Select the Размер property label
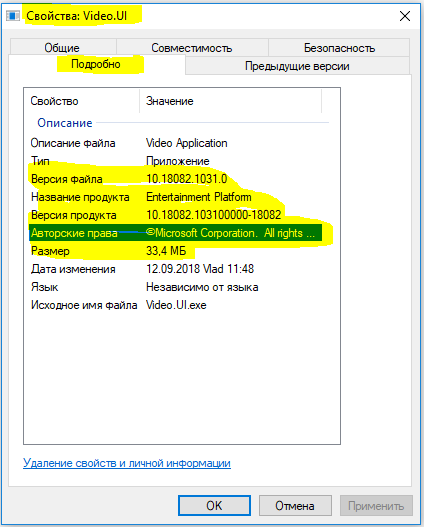Screen dimensions: 424x527 [50, 251]
